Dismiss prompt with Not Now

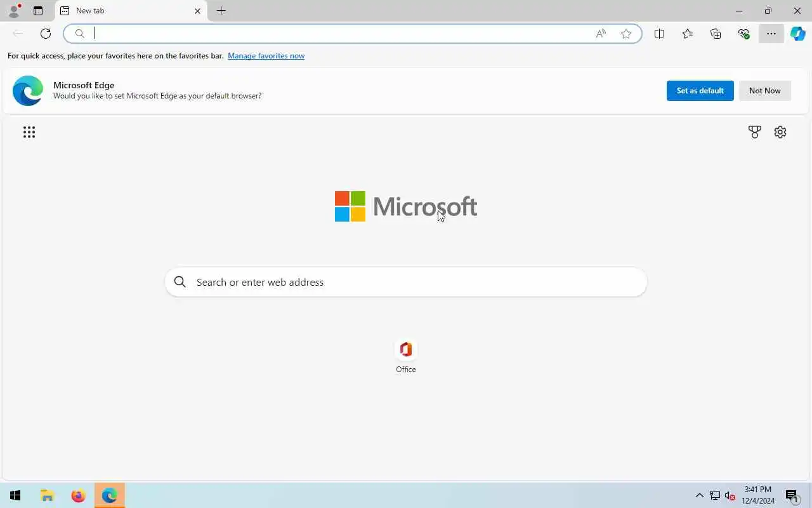tap(764, 91)
